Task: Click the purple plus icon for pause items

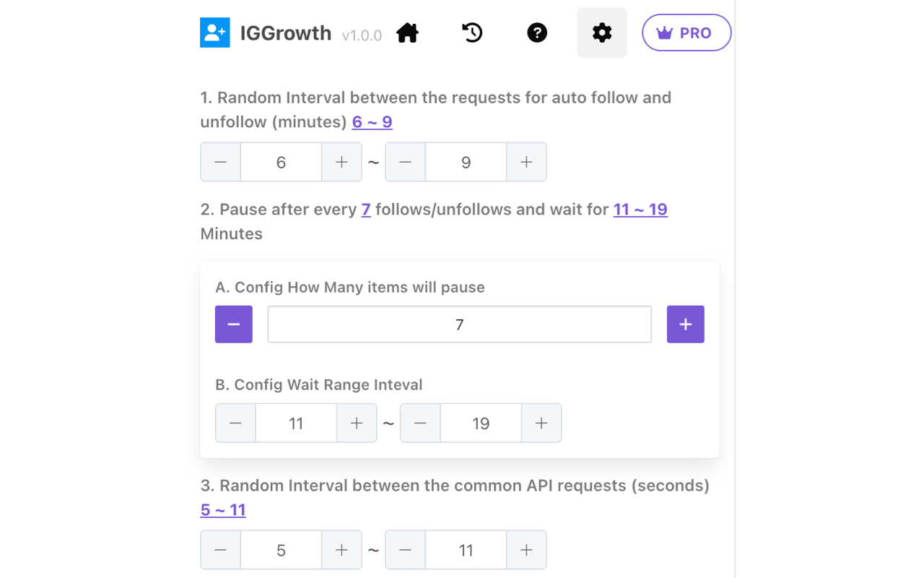Action: pyautogui.click(x=685, y=324)
